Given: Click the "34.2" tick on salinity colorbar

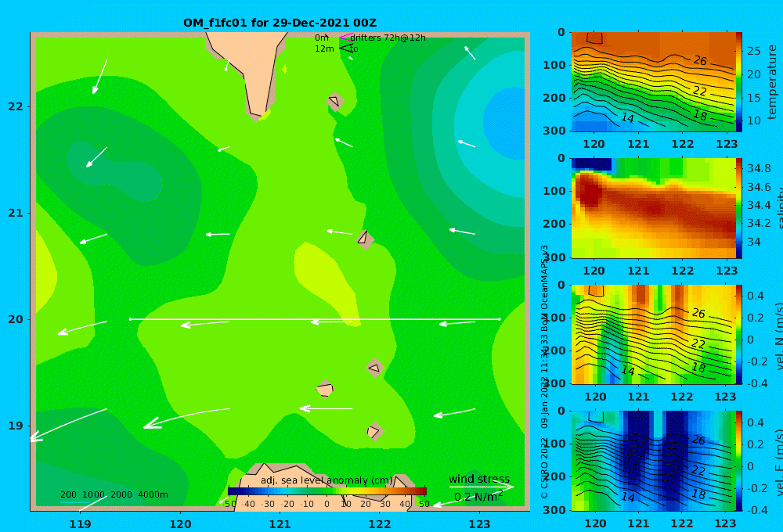Looking at the screenshot, I should [758, 223].
